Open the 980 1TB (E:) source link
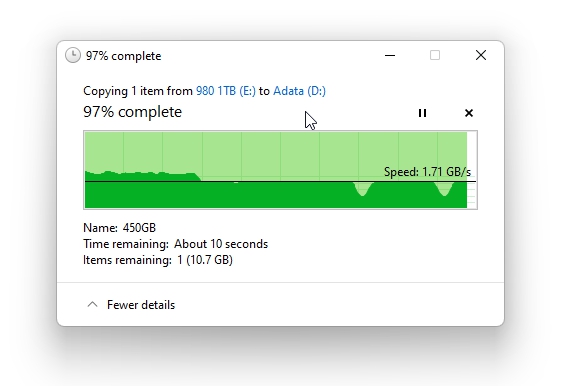 226,91
